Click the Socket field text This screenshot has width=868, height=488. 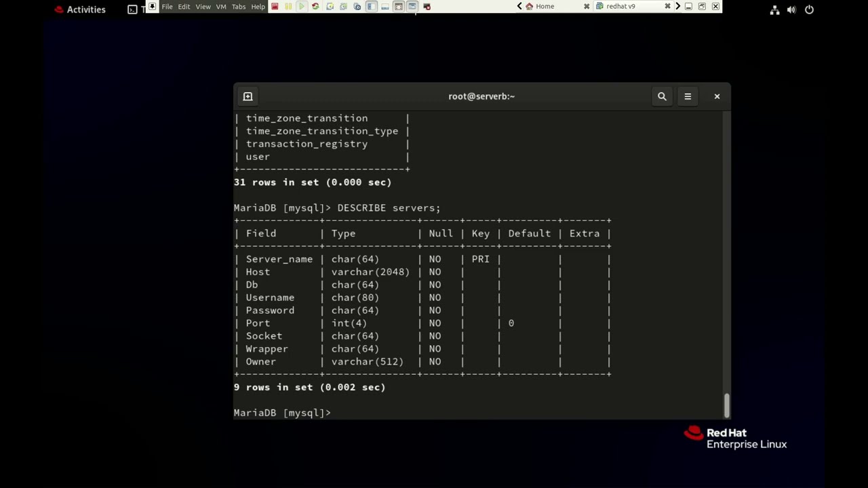[x=264, y=336]
